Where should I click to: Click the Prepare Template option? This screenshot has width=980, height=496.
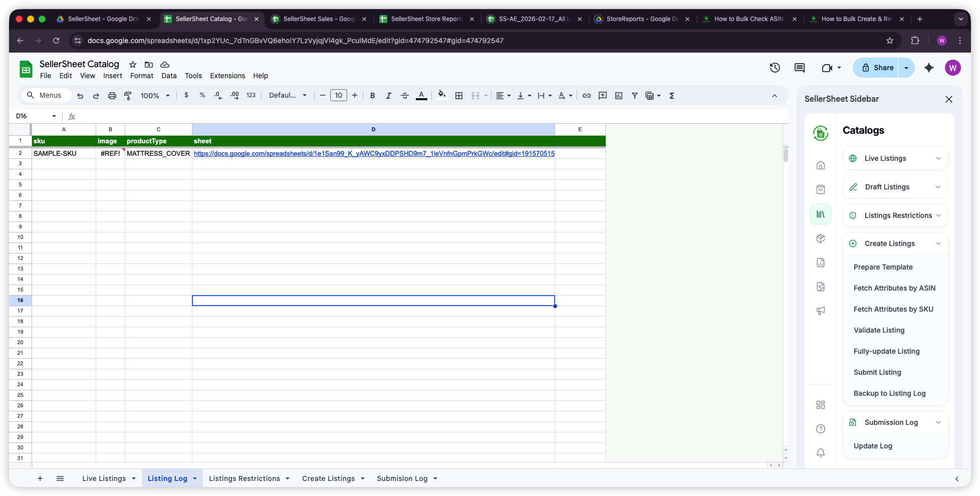883,267
